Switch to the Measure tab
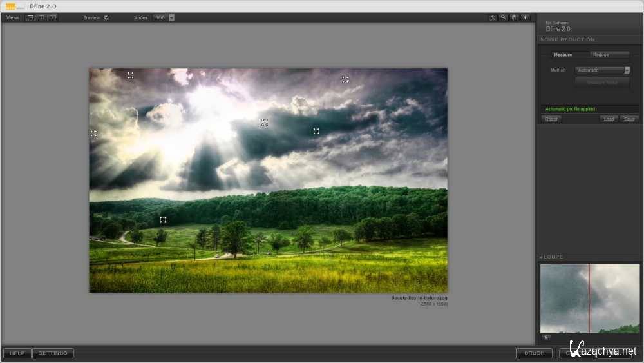 (x=562, y=55)
